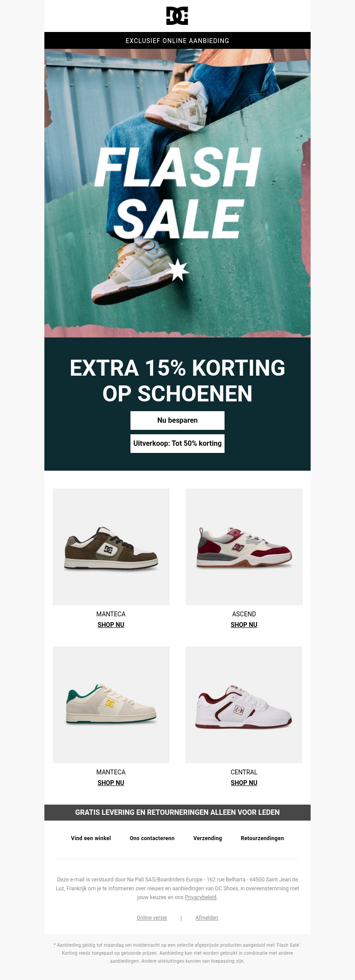The width and height of the screenshot is (355, 980).
Task: Click SHOP NU under Central
Action: click(x=244, y=783)
